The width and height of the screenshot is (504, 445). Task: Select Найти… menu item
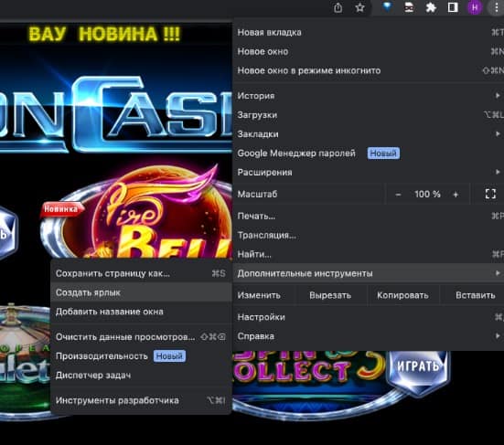click(369, 254)
